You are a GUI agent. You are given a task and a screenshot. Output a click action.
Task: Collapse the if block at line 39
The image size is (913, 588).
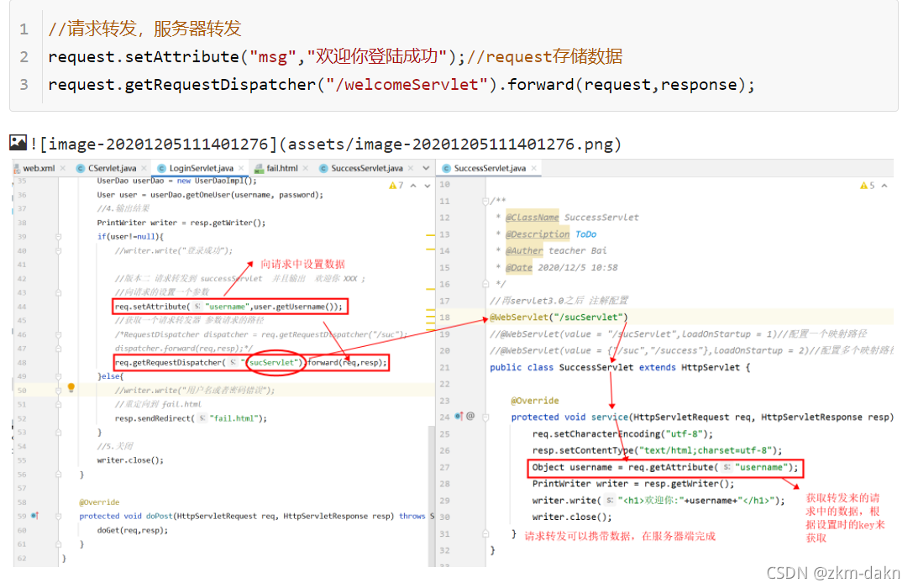click(58, 236)
